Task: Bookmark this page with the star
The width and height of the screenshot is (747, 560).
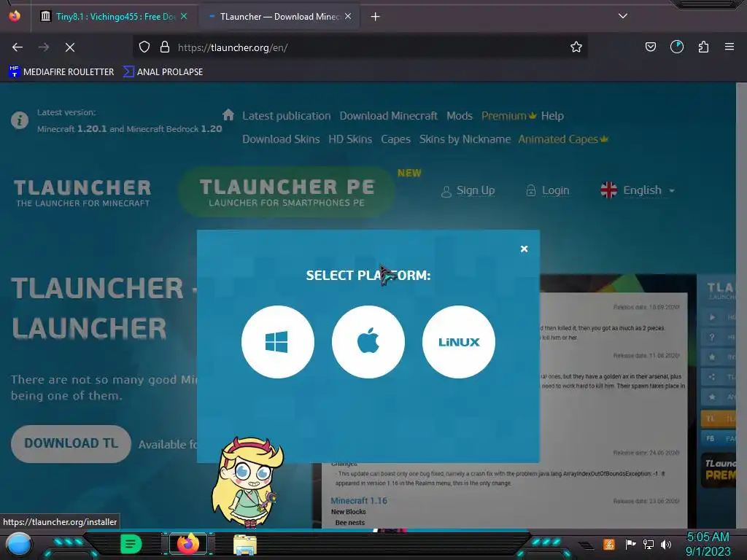Action: [576, 47]
